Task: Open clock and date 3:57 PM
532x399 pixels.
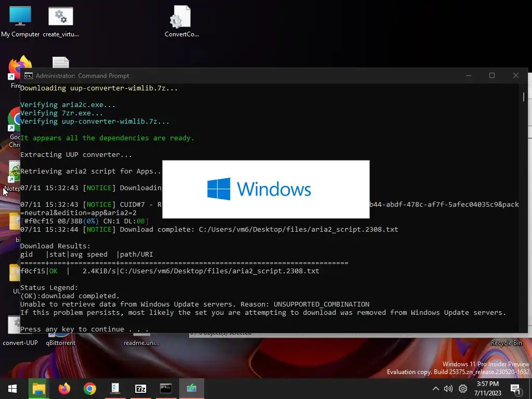Action: point(487,389)
